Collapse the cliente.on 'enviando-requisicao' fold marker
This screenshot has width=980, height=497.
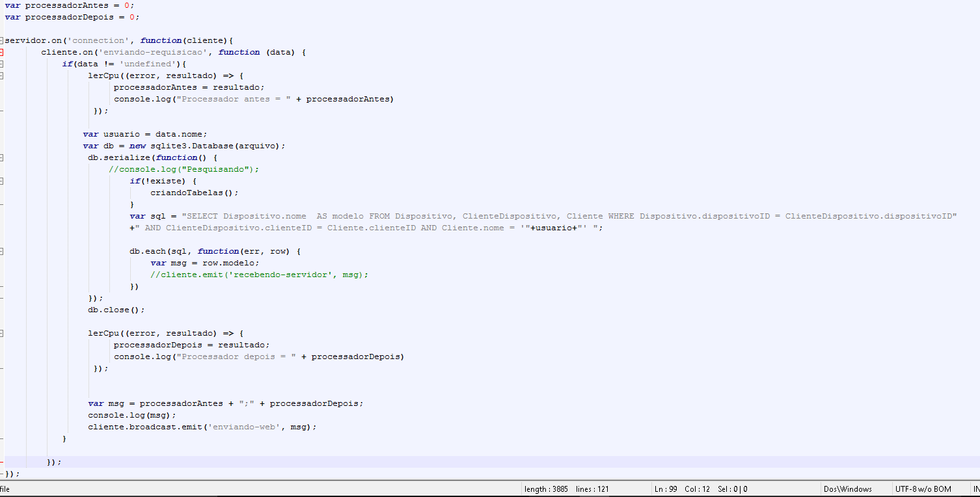[x=2, y=52]
